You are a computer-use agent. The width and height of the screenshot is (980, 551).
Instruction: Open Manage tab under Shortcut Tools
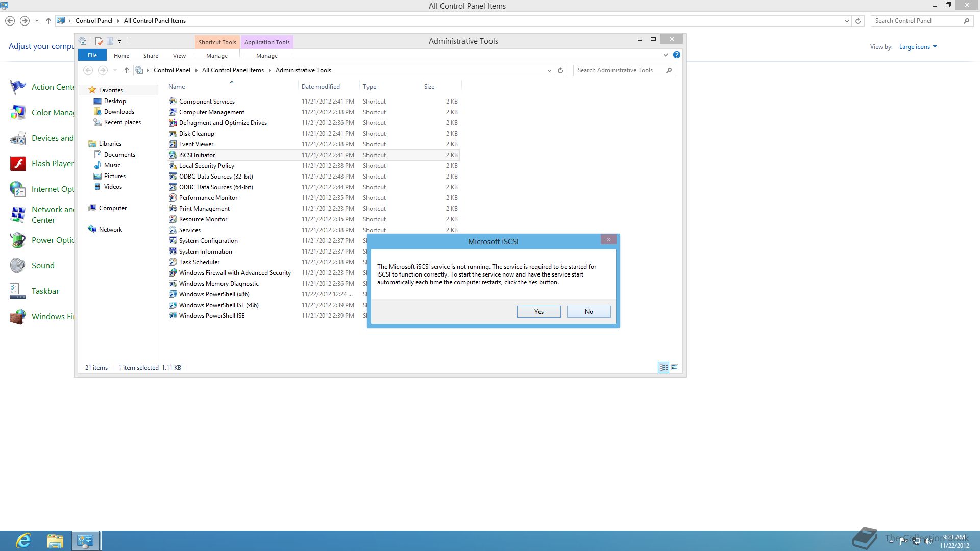217,56
